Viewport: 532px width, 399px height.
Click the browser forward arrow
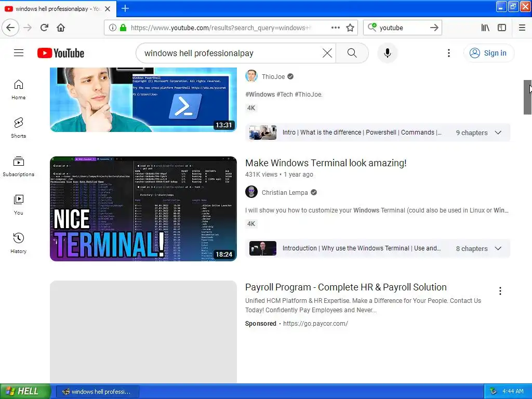tap(28, 28)
